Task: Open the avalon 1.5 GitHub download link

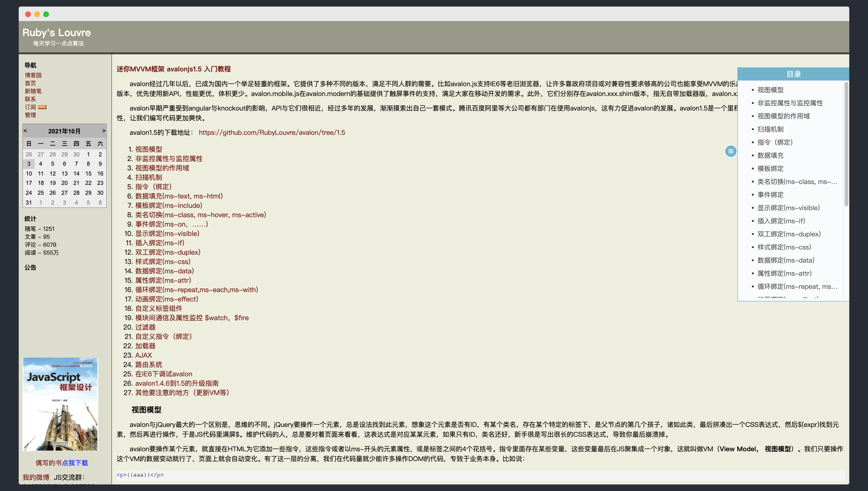Action: (272, 132)
